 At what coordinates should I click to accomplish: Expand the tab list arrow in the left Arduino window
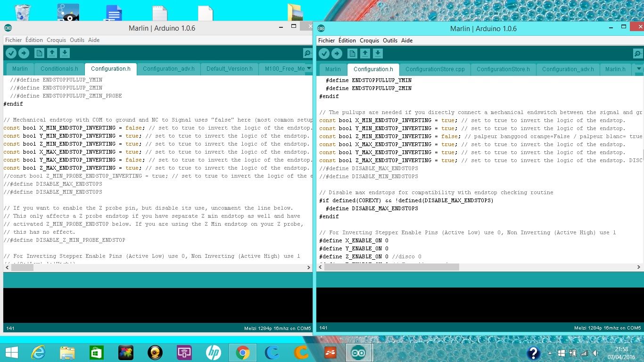tap(309, 68)
